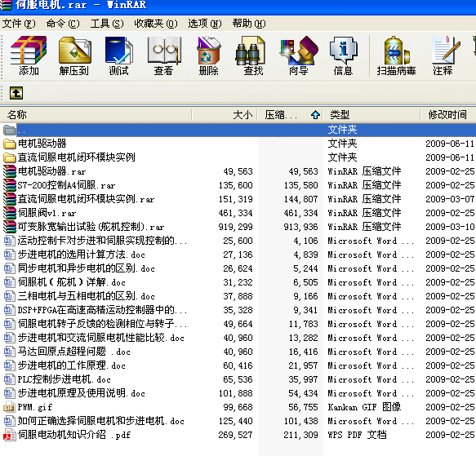476x456 pixels.
Task: Click RAR icon of 电机驱动器.rar
Action: (10, 171)
